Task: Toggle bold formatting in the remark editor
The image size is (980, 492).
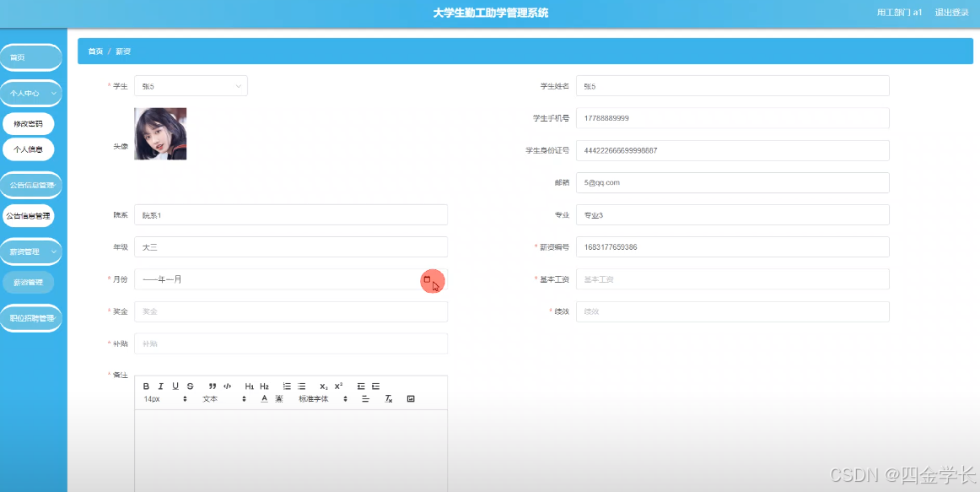Action: point(146,387)
